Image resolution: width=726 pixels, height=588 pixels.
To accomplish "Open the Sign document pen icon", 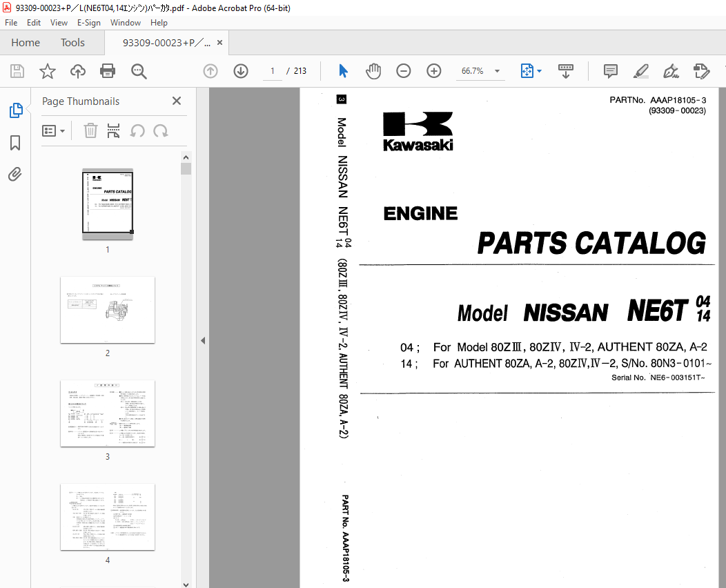I will [671, 71].
